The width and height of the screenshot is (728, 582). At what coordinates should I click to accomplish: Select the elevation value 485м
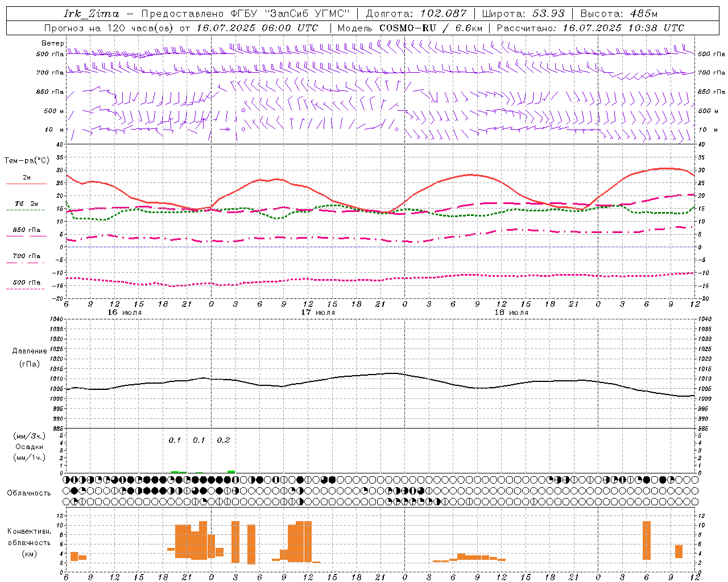coord(644,14)
